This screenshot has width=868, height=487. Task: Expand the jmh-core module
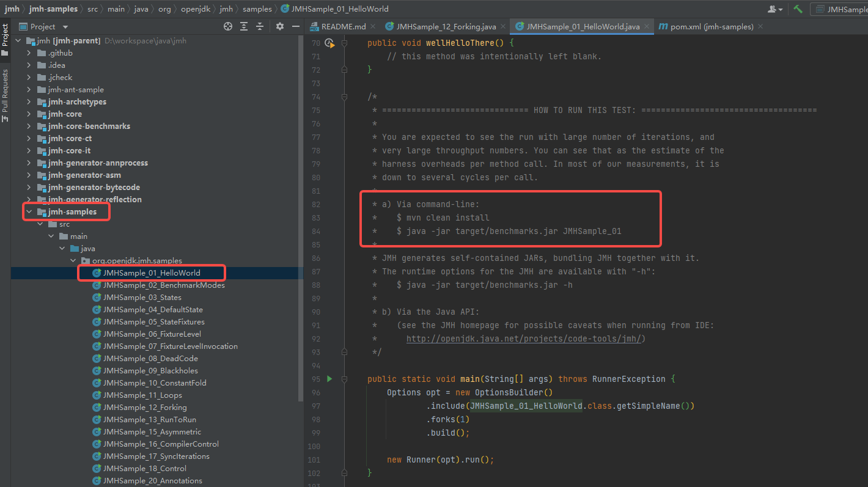29,114
